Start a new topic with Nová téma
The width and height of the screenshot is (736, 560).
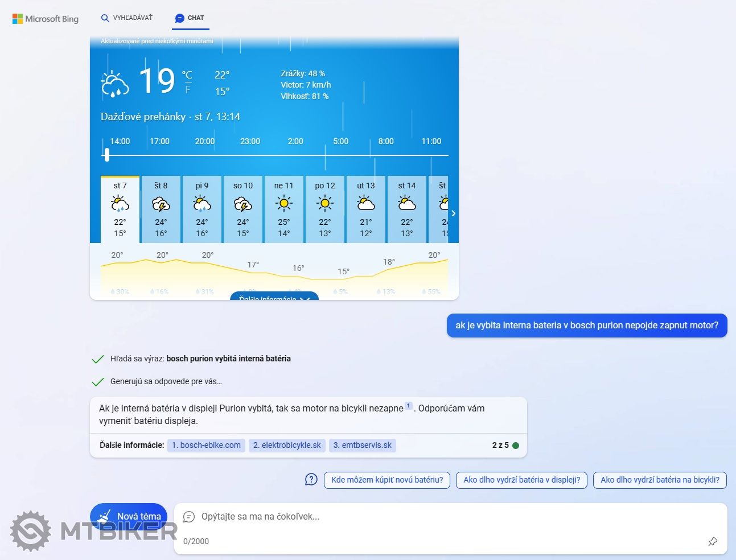click(x=129, y=516)
